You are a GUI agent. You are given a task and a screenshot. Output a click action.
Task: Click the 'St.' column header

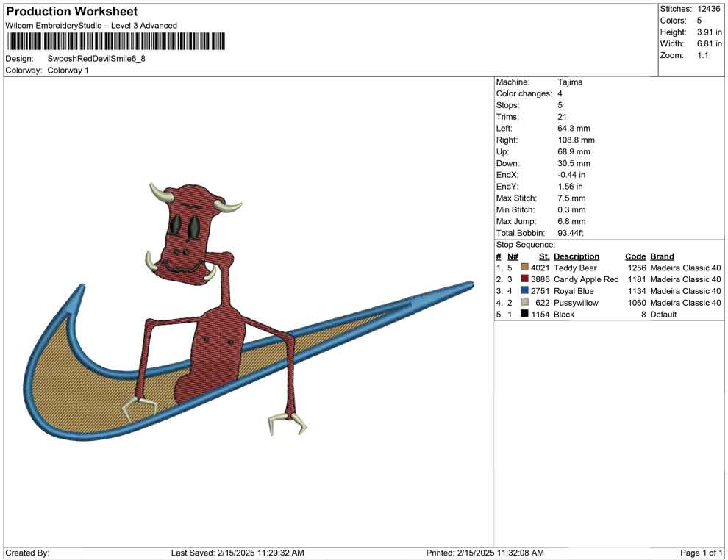pyautogui.click(x=544, y=256)
